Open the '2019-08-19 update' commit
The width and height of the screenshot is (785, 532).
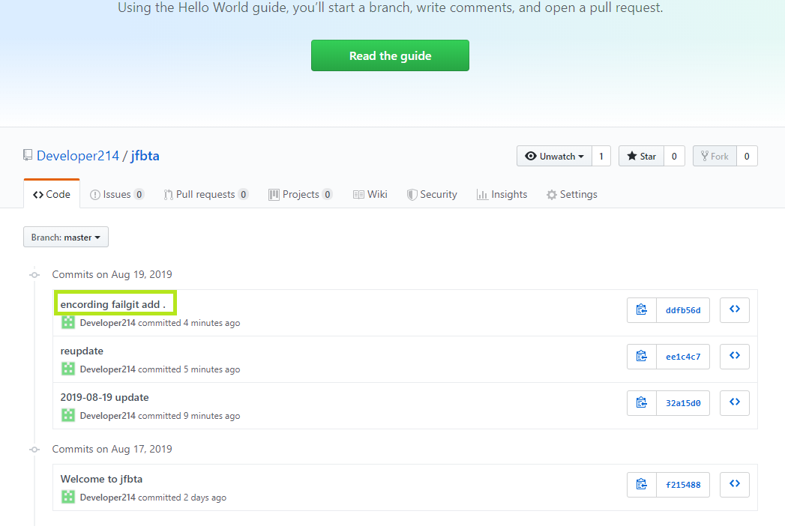(x=105, y=397)
